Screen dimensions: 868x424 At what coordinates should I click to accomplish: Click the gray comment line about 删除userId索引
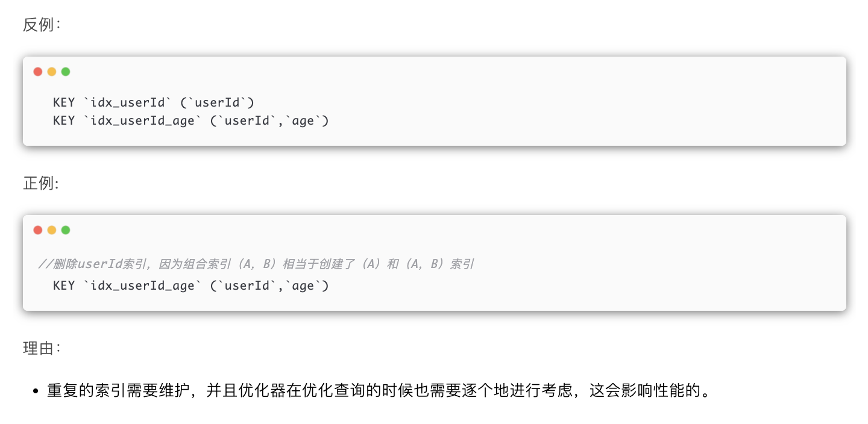click(x=256, y=264)
